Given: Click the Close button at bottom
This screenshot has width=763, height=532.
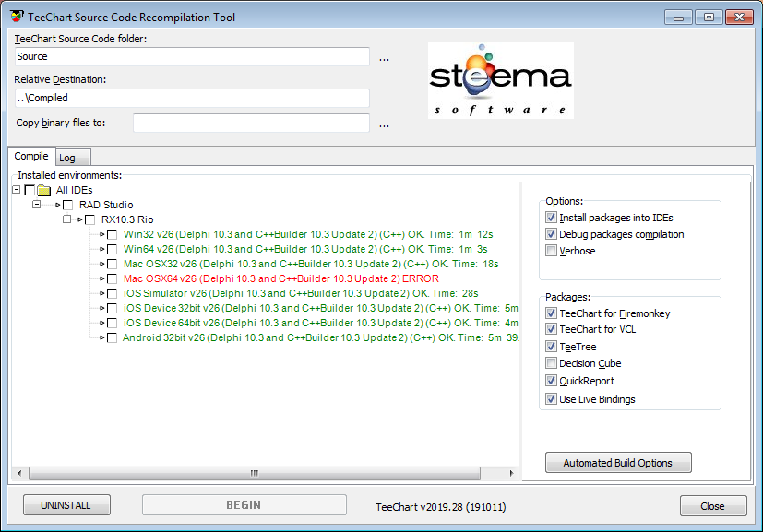Looking at the screenshot, I should [713, 506].
